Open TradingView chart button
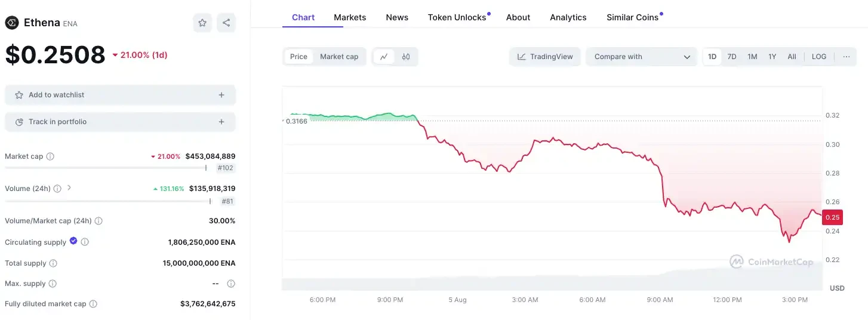This screenshot has width=868, height=320. point(545,57)
